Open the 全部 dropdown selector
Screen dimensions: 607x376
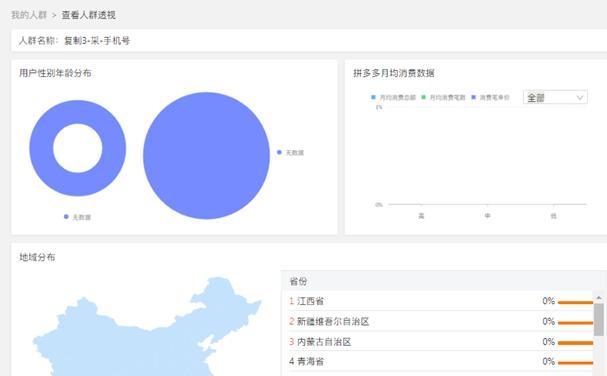point(555,97)
